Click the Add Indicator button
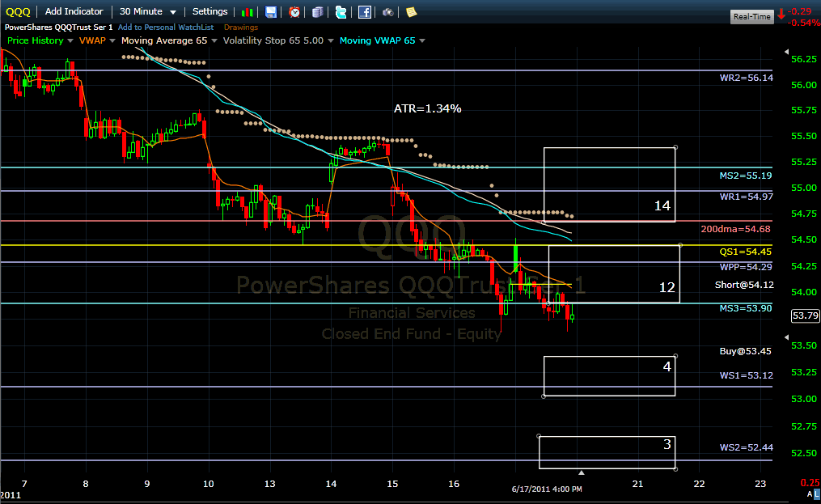 (x=74, y=11)
